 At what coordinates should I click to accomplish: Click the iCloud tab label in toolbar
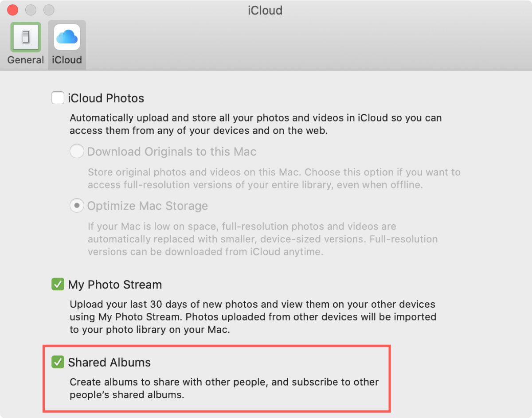67,60
